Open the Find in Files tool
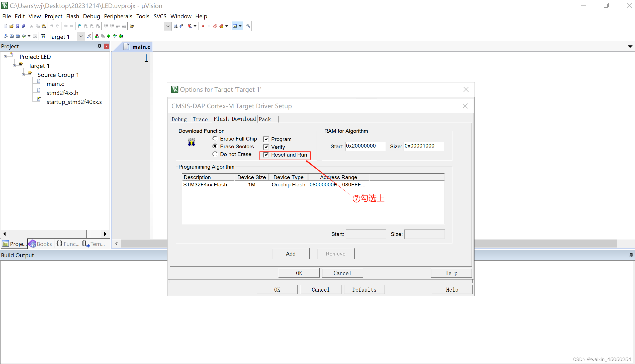 click(x=132, y=26)
